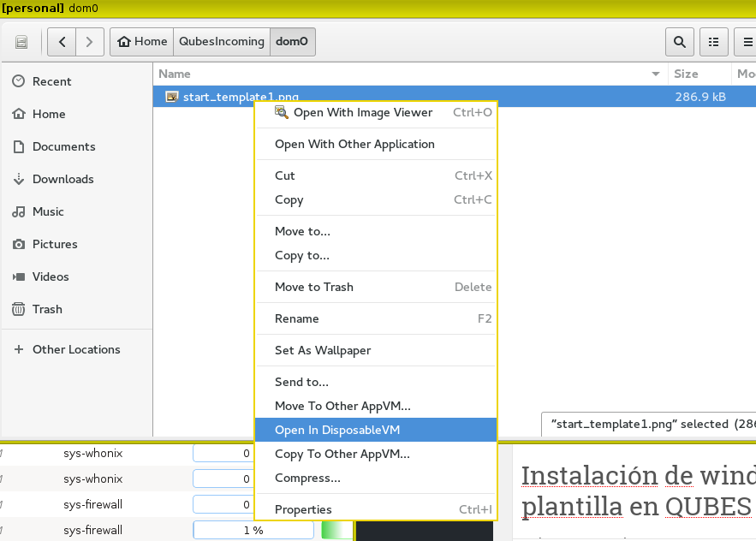Image resolution: width=756 pixels, height=541 pixels.
Task: Click the Name column sort arrow
Action: (x=657, y=74)
